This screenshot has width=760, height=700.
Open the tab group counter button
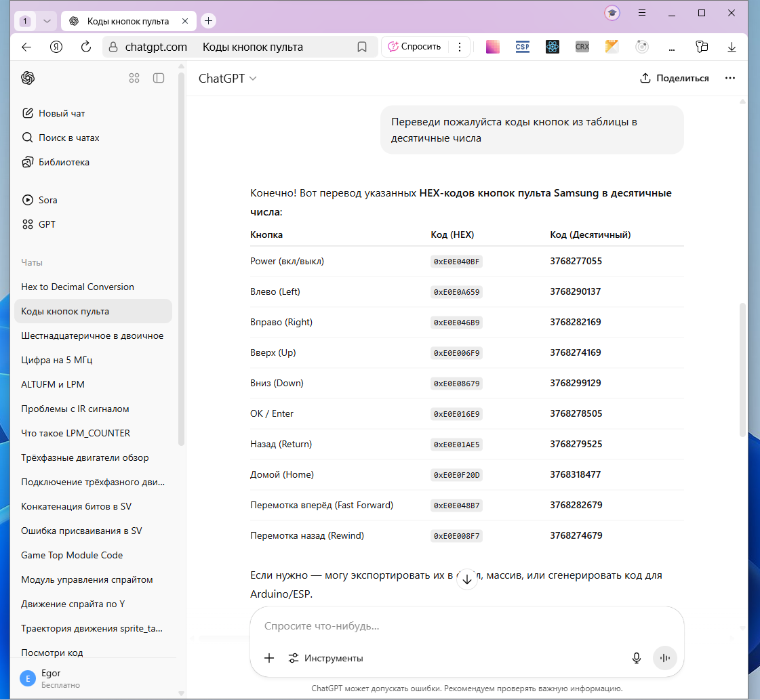coord(25,21)
